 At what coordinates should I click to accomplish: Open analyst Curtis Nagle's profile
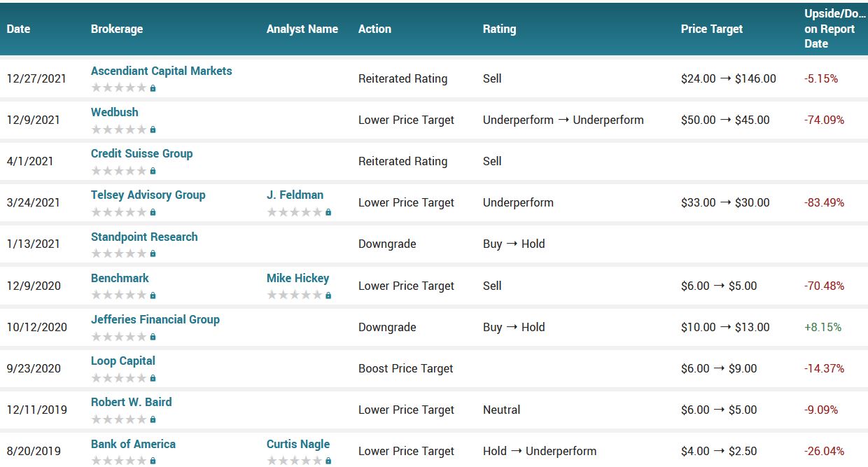[x=298, y=444]
